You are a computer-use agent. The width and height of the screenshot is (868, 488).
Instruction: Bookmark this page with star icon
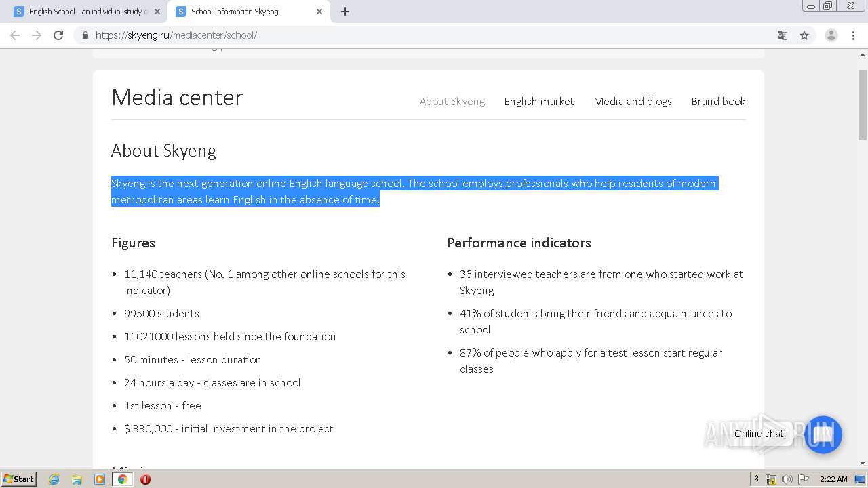804,35
